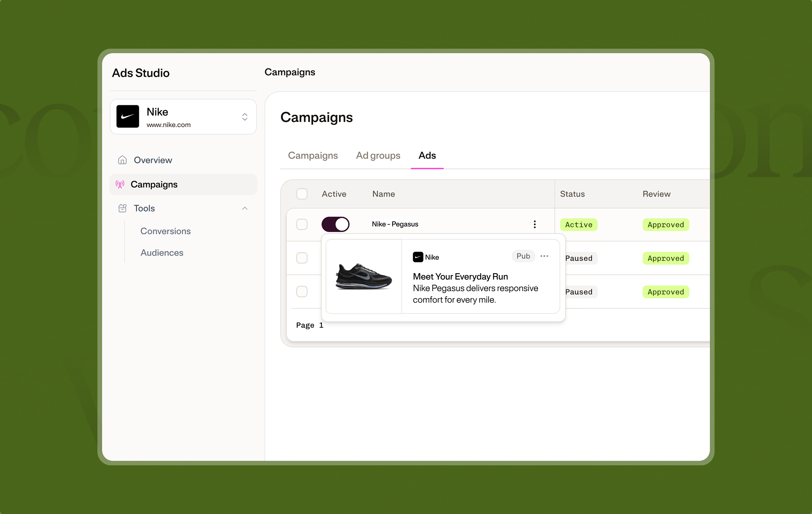The height and width of the screenshot is (514, 812).
Task: Click the Campaigns breadcrumb in top bar
Action: tap(290, 72)
